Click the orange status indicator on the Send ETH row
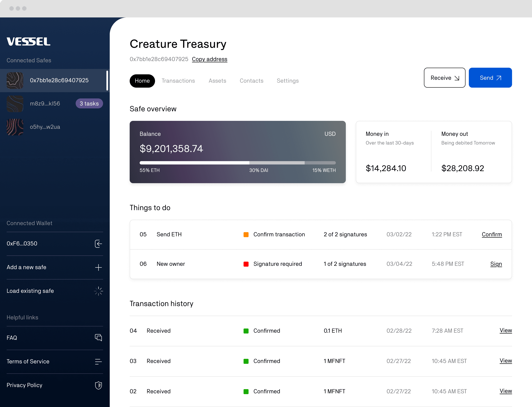This screenshot has width=532, height=407. 246,234
